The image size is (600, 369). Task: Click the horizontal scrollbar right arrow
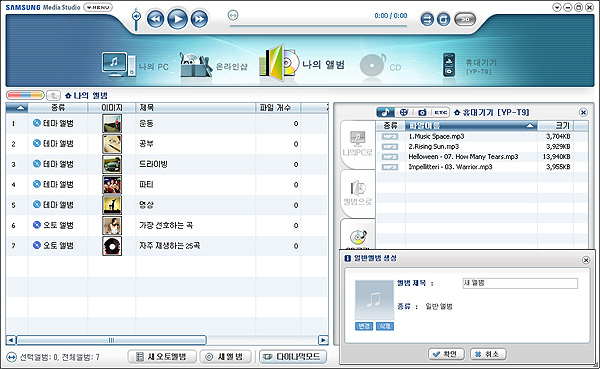(x=323, y=340)
